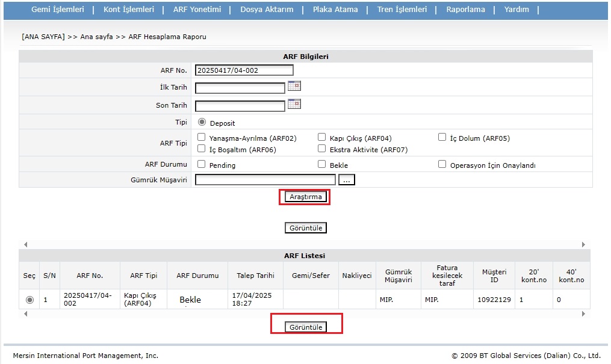
Task: Expand the ARF Yonetimi menu
Action: (x=197, y=10)
